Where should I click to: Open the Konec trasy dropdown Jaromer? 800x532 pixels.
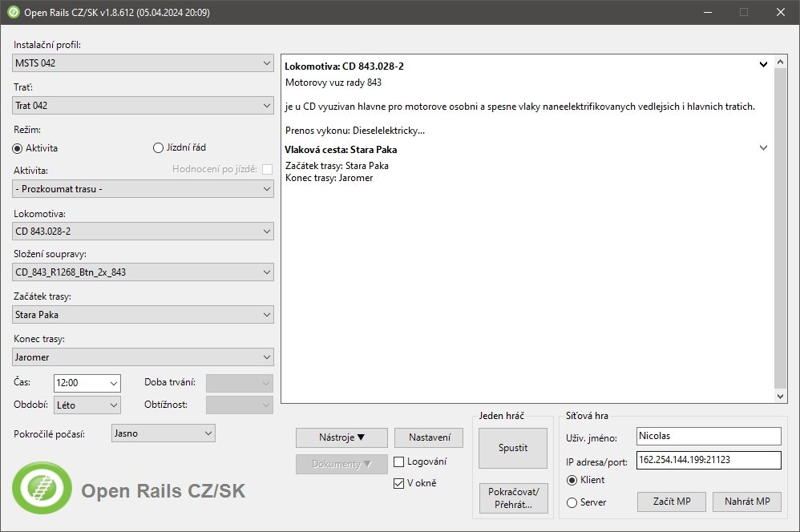pos(143,357)
